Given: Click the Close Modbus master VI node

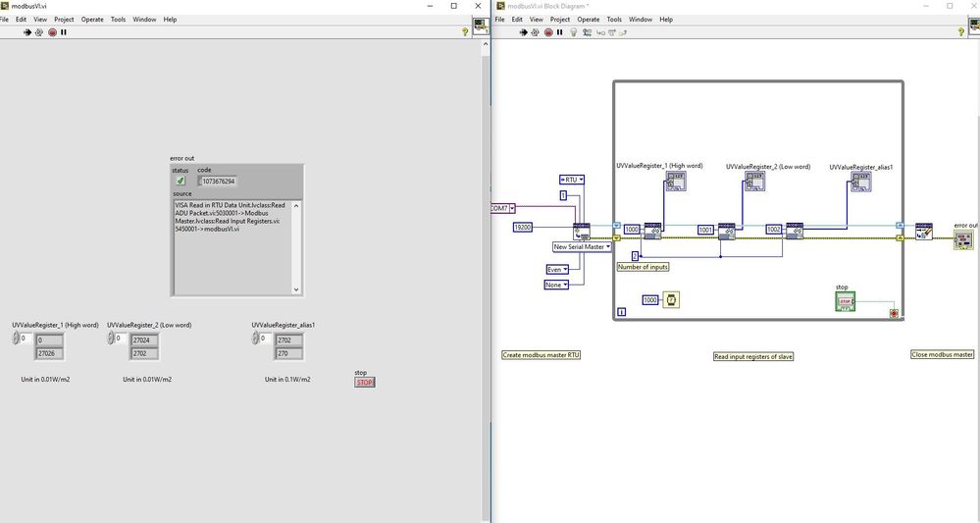Looking at the screenshot, I should 923,231.
